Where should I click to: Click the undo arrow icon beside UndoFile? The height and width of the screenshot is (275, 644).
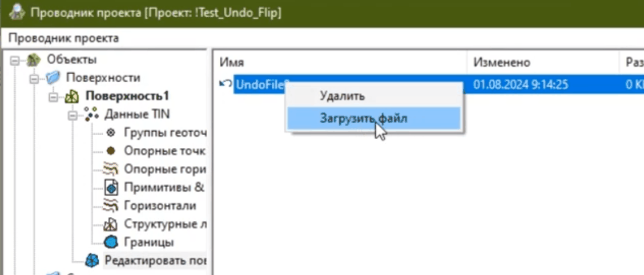coord(226,84)
